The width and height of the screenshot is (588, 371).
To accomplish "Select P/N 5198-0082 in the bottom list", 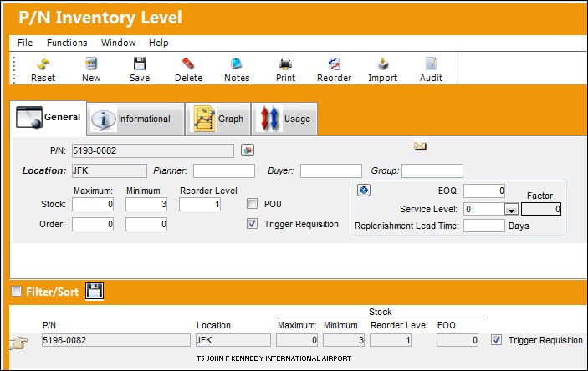I will [x=116, y=340].
